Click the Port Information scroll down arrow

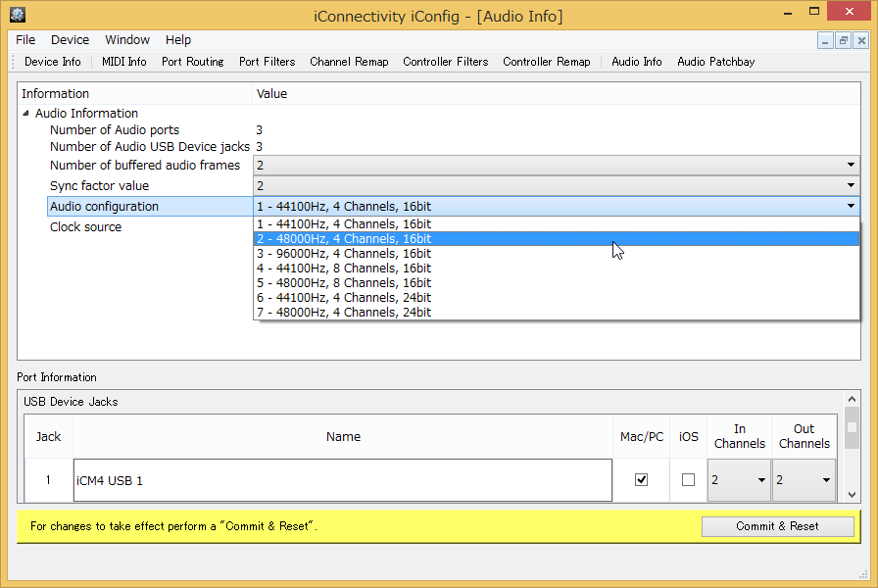click(x=852, y=495)
